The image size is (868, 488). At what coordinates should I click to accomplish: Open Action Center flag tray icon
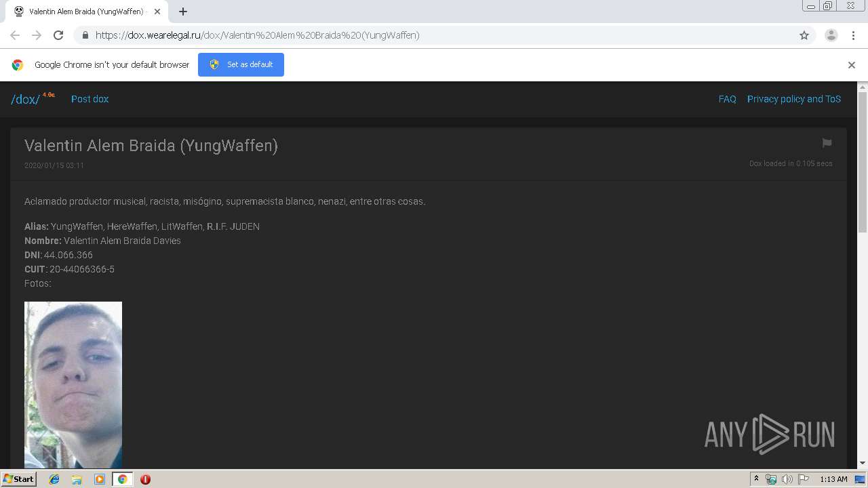(x=804, y=479)
